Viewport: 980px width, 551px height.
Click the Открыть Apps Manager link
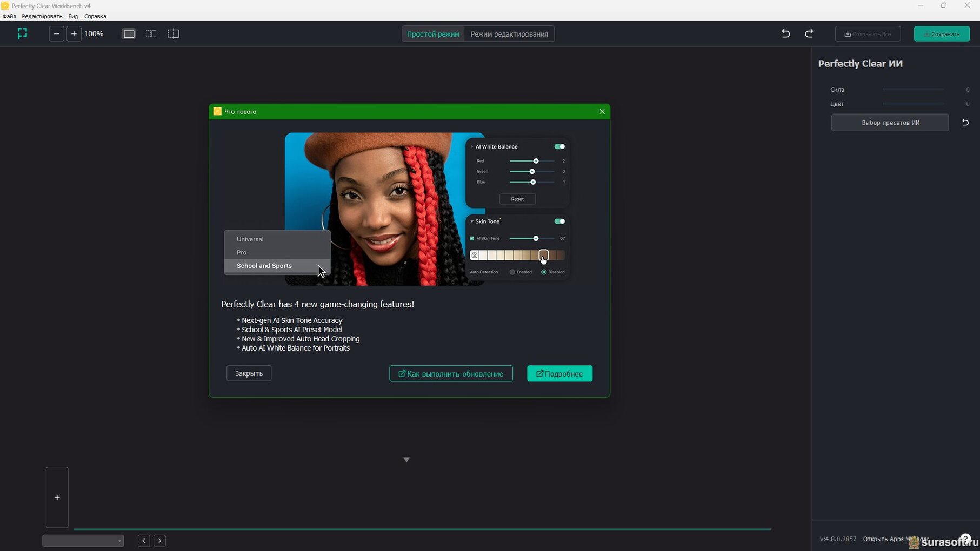pos(896,539)
